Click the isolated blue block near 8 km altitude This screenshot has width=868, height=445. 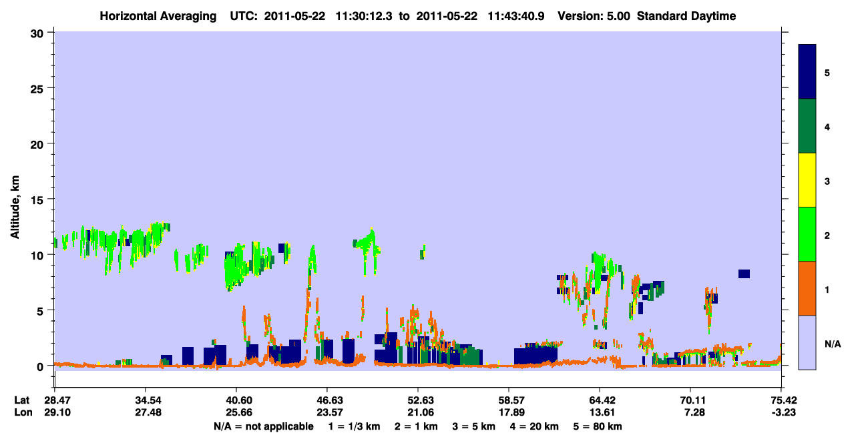tap(744, 274)
